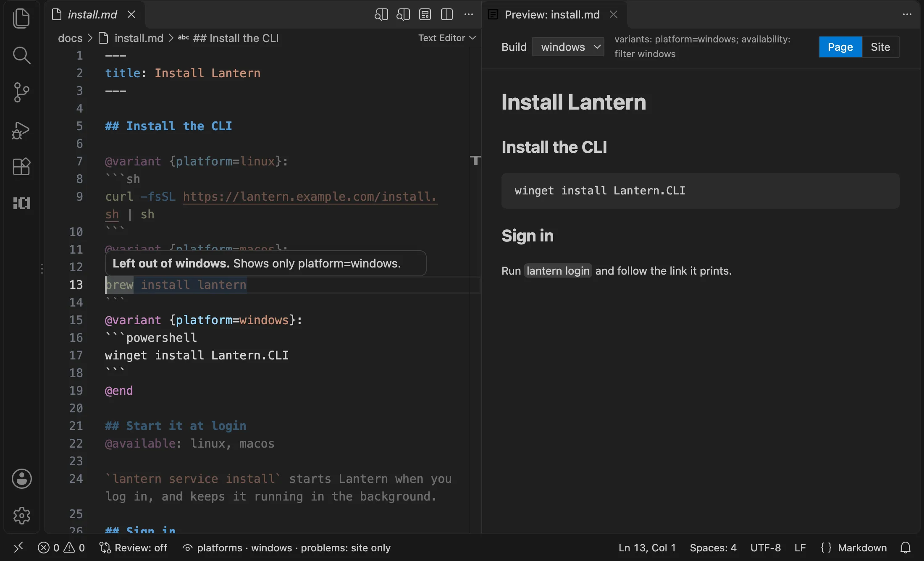Show errors and warnings count
This screenshot has height=561, width=924.
pos(61,548)
